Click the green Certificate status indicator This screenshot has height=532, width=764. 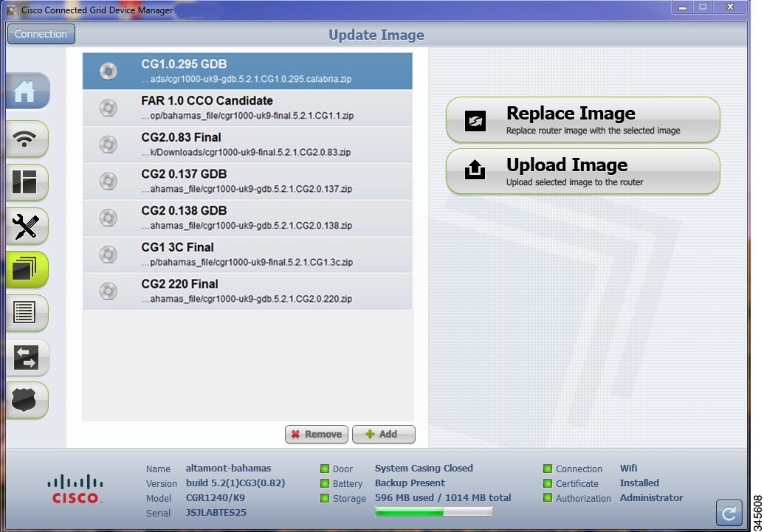pos(548,483)
